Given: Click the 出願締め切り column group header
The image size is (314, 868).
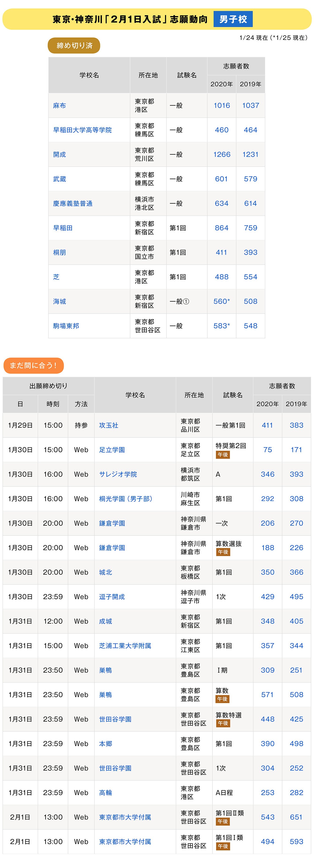Looking at the screenshot, I should [x=49, y=386].
